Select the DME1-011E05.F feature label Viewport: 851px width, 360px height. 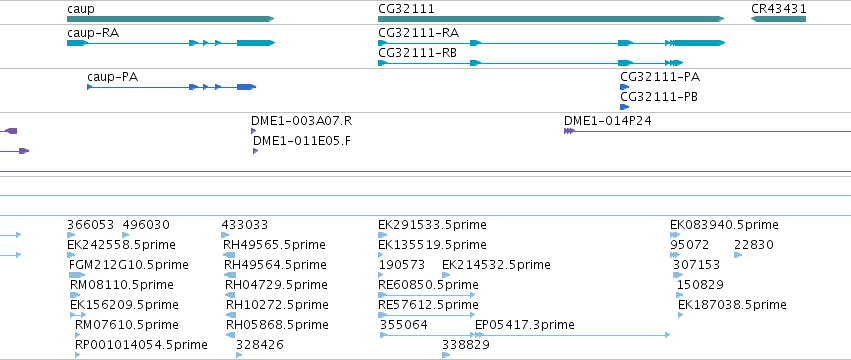pyautogui.click(x=302, y=141)
